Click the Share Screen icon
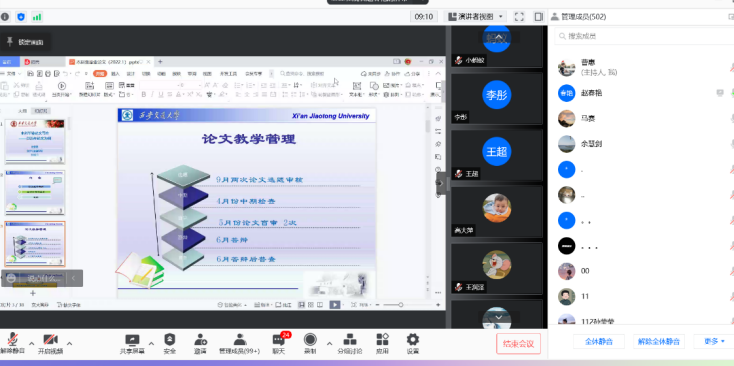 coord(132,340)
